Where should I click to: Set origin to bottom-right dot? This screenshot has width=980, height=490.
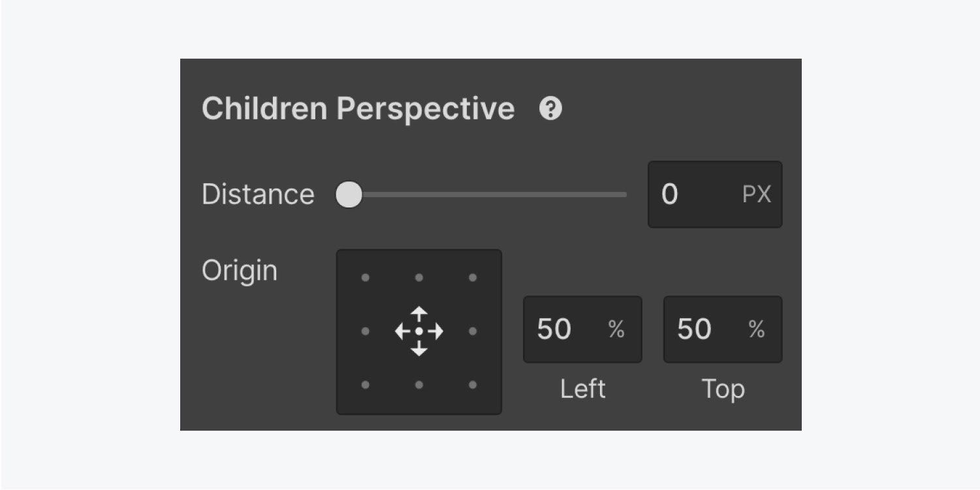(473, 385)
